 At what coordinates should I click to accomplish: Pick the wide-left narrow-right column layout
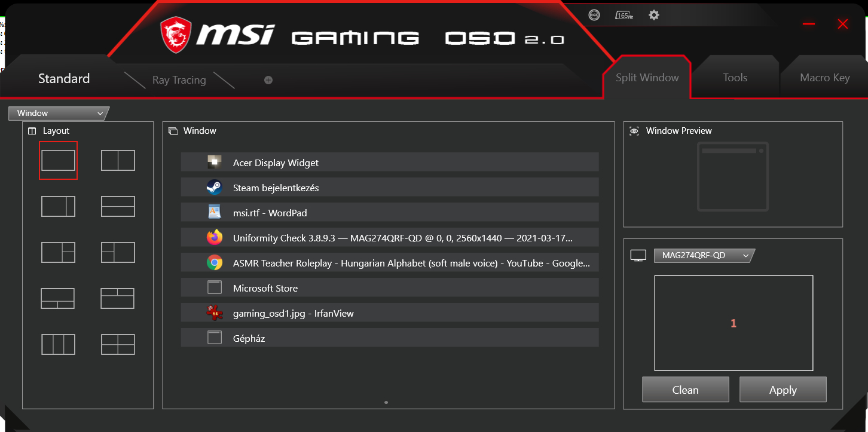coord(58,206)
